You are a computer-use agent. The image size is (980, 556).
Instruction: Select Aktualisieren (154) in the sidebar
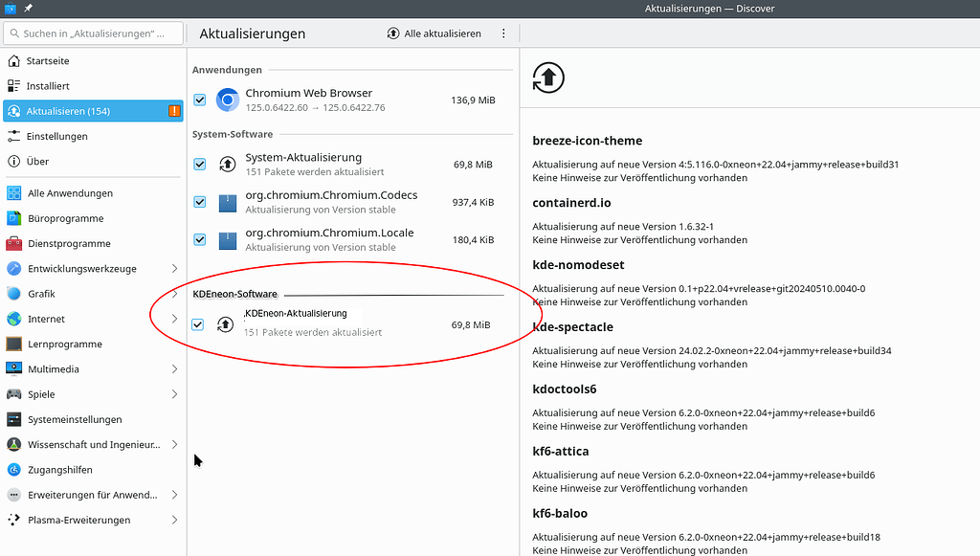pyautogui.click(x=77, y=111)
